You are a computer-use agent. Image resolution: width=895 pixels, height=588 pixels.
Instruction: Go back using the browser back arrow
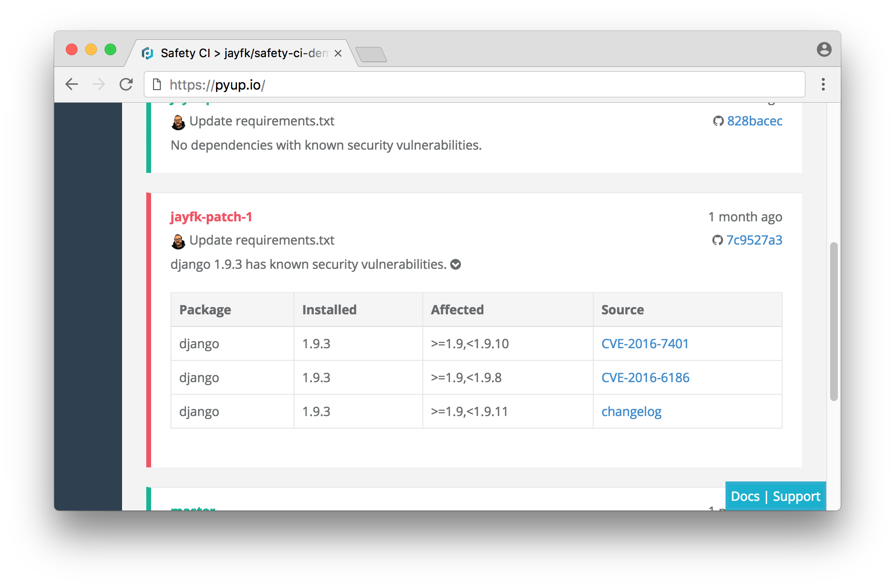(x=72, y=84)
